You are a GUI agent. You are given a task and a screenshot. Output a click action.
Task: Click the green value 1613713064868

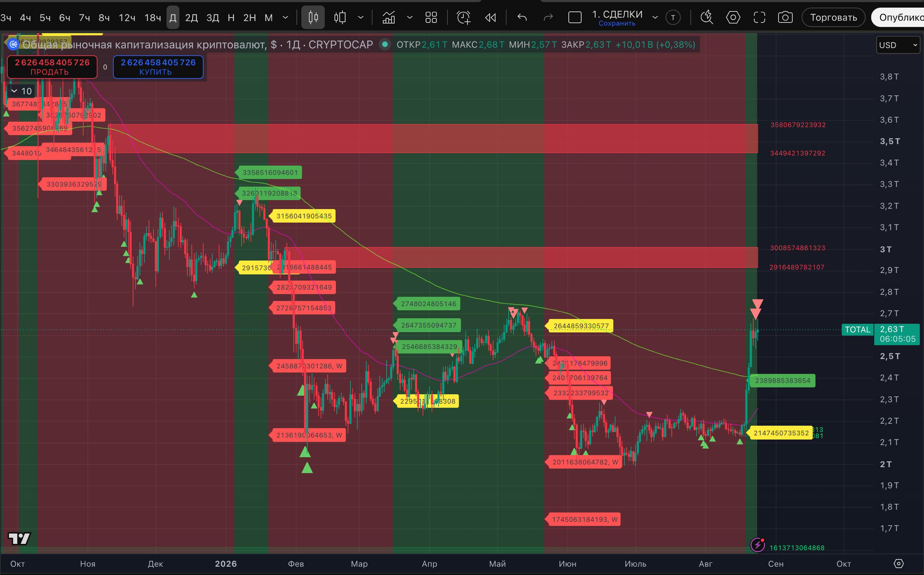pos(797,548)
